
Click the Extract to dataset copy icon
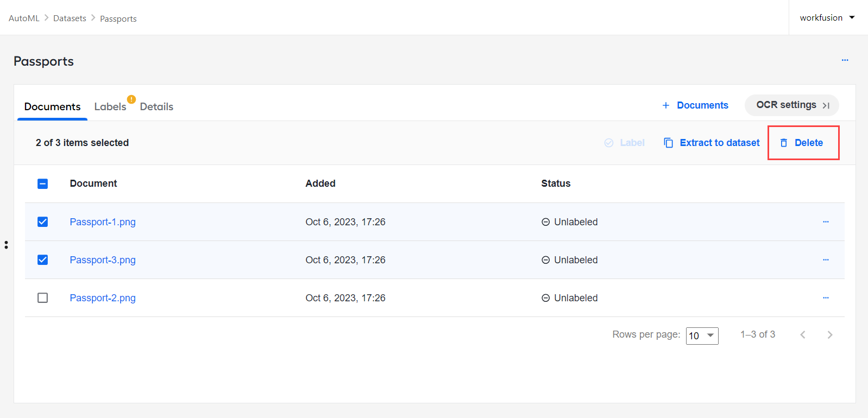tap(668, 143)
